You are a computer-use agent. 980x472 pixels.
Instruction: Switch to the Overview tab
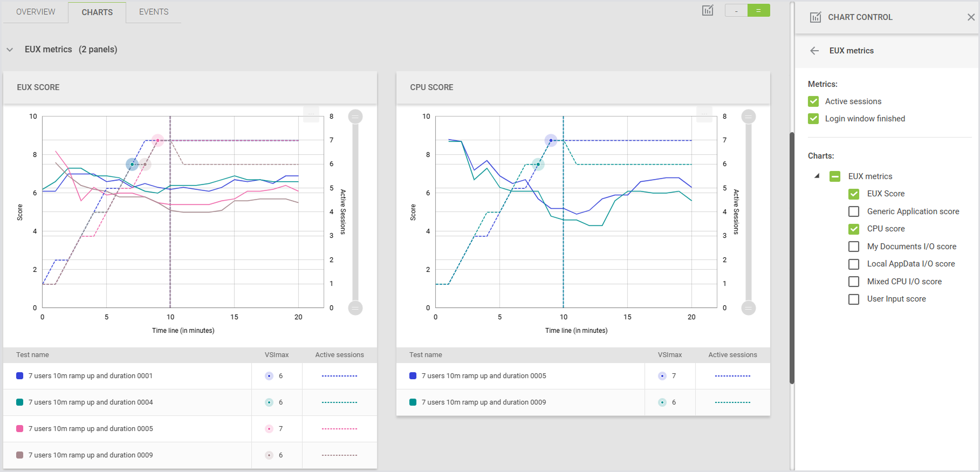click(36, 12)
